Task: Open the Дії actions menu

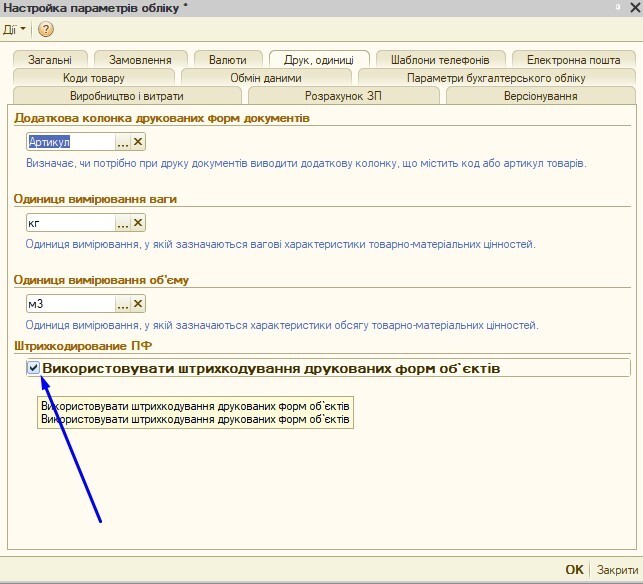Action: pyautogui.click(x=14, y=30)
